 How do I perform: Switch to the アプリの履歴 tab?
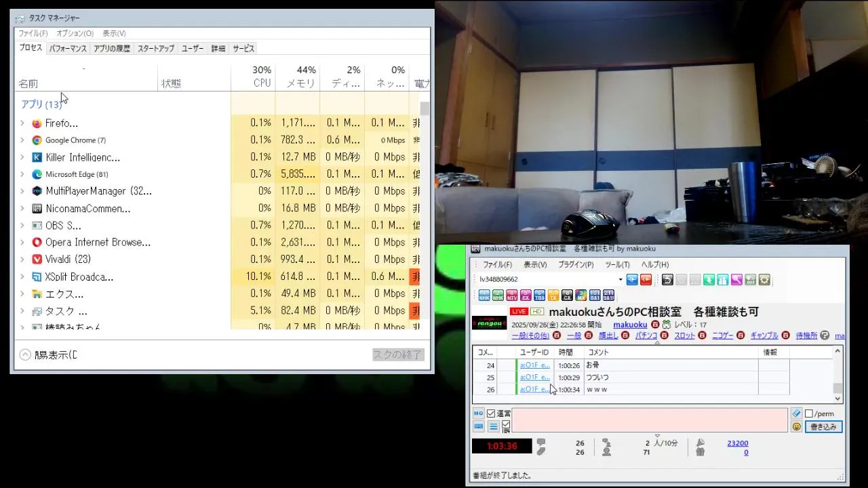pos(112,49)
